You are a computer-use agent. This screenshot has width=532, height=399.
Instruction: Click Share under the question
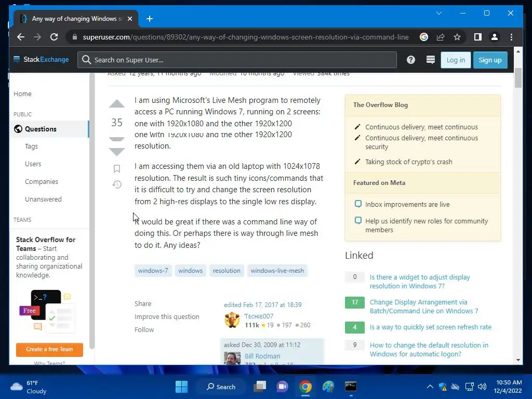point(143,303)
